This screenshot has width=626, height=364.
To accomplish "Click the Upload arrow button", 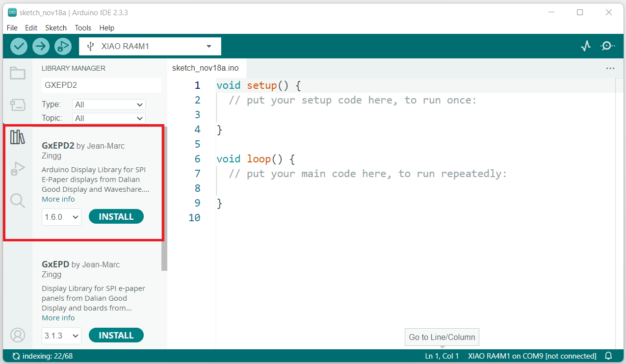I will pos(41,46).
